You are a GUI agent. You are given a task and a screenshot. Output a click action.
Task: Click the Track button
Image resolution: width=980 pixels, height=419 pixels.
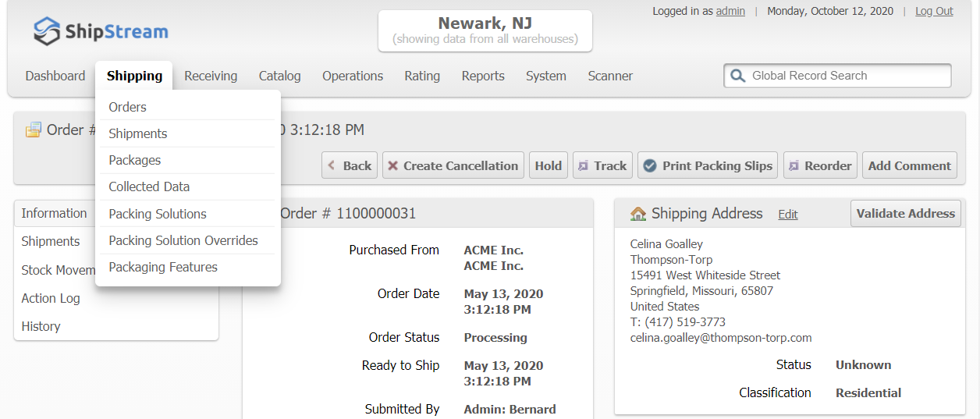point(602,165)
